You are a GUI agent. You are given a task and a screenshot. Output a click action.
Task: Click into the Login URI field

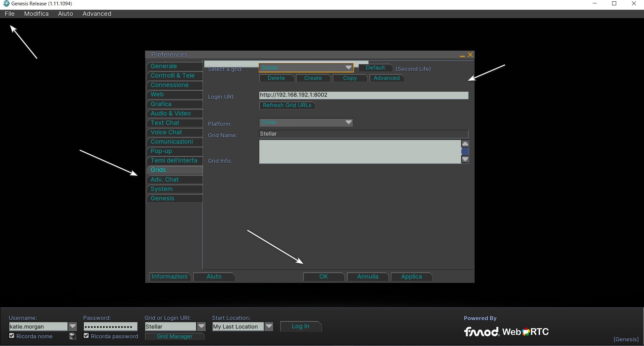(363, 95)
